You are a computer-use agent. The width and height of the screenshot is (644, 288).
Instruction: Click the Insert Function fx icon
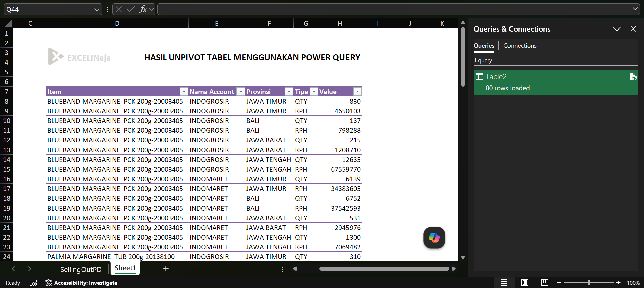143,9
